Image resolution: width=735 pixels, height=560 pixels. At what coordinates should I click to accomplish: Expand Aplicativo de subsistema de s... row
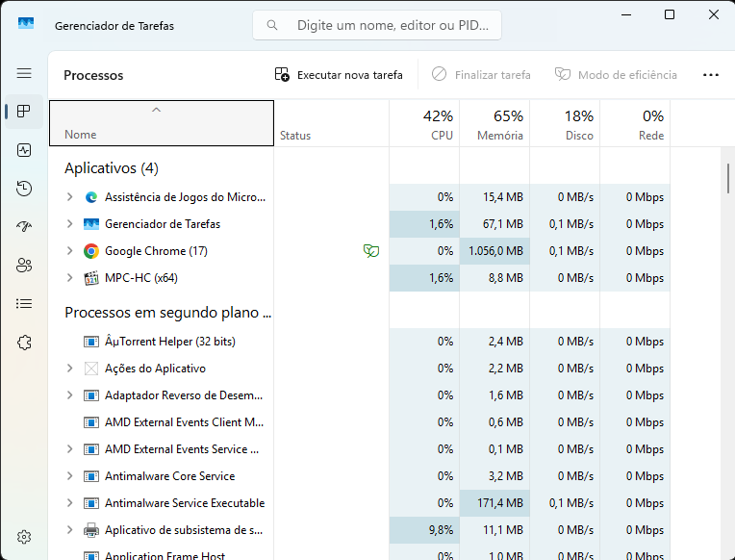(70, 530)
